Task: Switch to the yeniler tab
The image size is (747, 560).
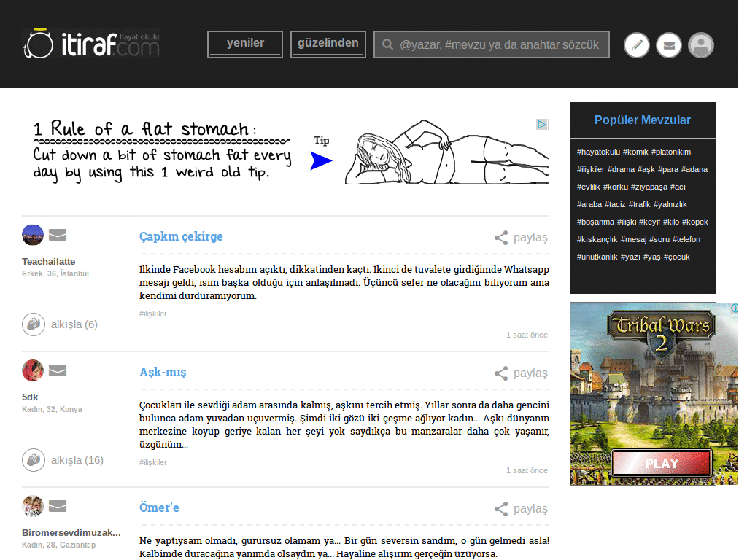Action: pyautogui.click(x=245, y=44)
